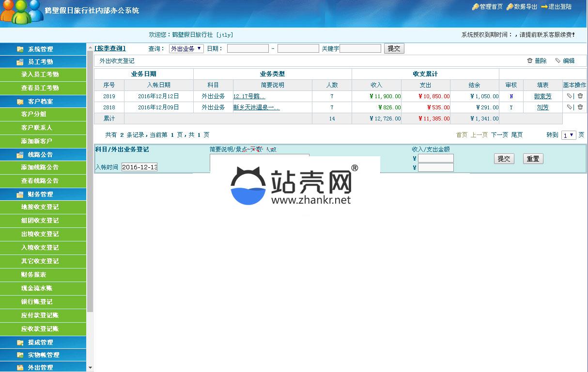Click the edit tag icon for record 2819

click(570, 96)
